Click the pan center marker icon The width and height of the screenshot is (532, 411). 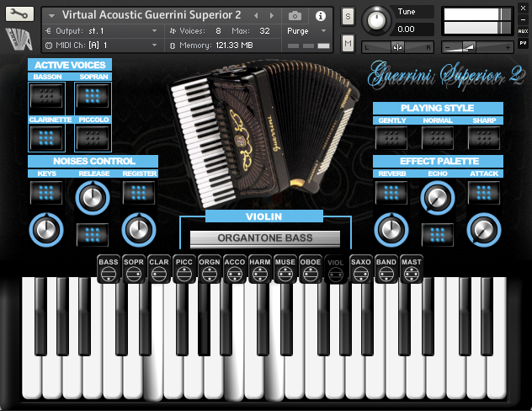pyautogui.click(x=397, y=47)
